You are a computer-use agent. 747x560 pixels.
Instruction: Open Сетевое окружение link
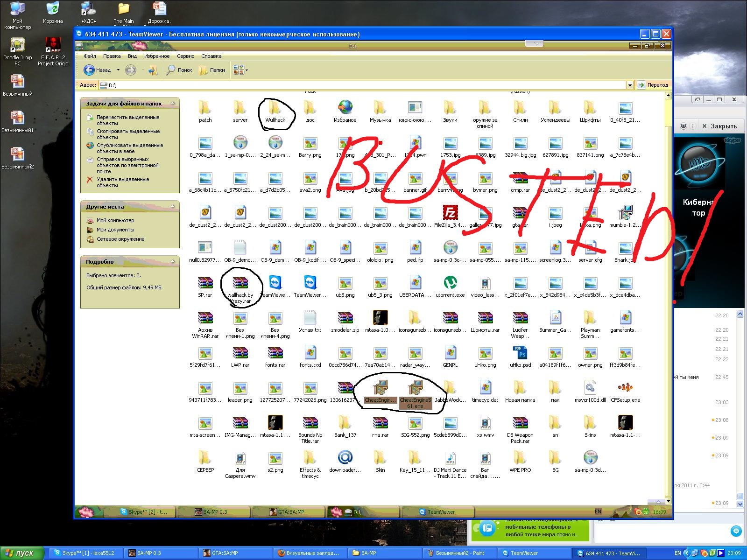coord(120,239)
